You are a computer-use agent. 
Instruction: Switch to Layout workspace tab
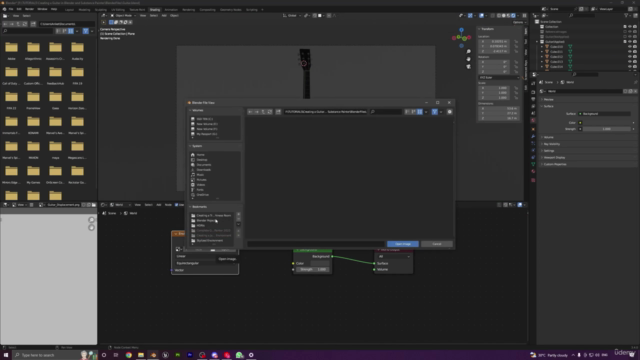point(69,9)
